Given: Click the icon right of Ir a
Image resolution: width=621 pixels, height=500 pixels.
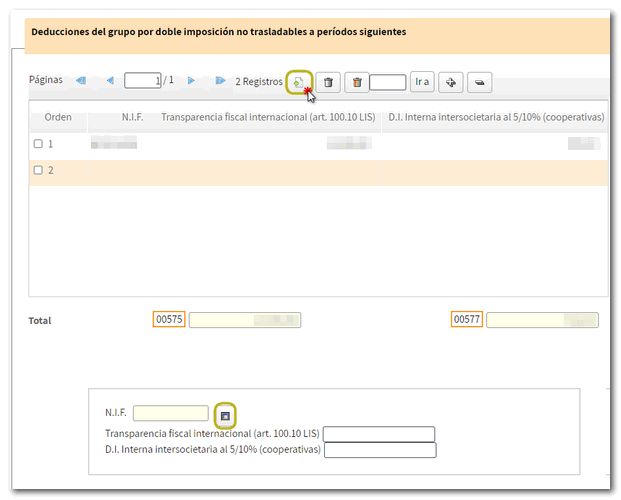Looking at the screenshot, I should [x=451, y=82].
